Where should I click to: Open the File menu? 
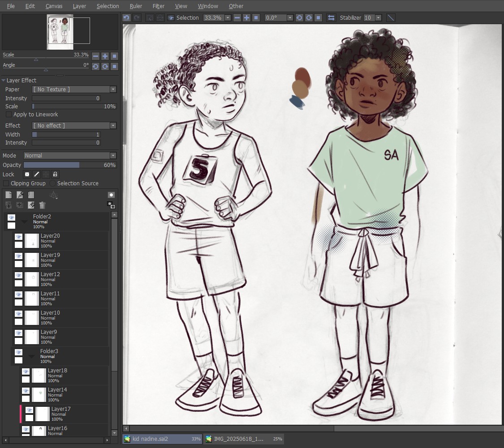[11, 6]
